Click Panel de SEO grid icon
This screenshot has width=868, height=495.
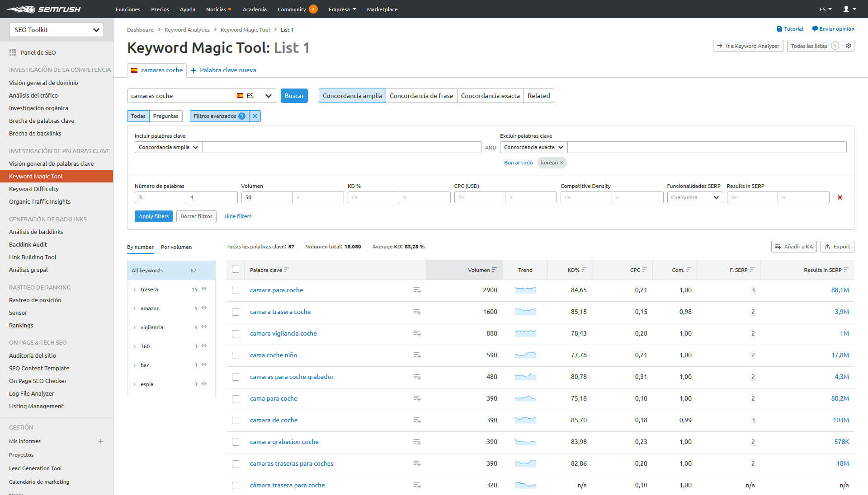[13, 52]
